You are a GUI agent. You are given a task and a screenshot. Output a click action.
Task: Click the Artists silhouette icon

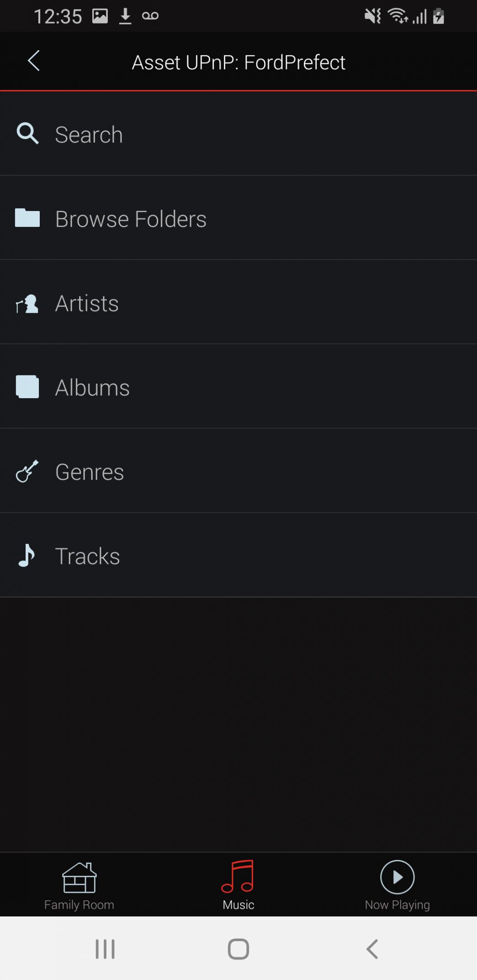click(x=27, y=304)
